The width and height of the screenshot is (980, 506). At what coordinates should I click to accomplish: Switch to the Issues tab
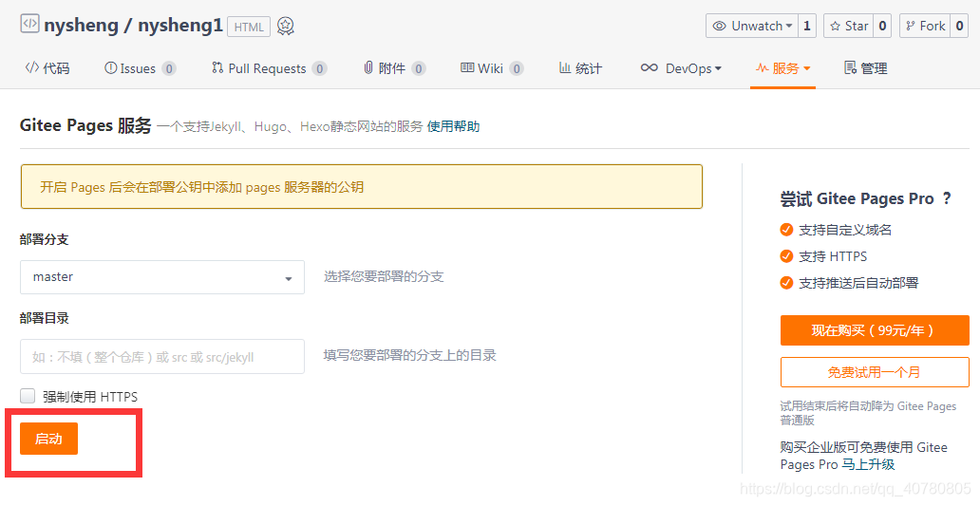[x=140, y=68]
